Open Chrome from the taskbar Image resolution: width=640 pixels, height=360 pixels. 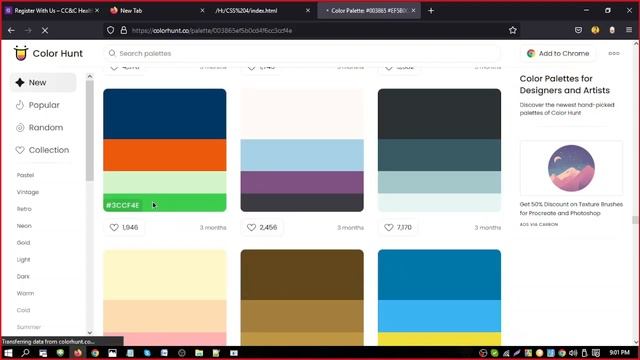click(x=95, y=353)
